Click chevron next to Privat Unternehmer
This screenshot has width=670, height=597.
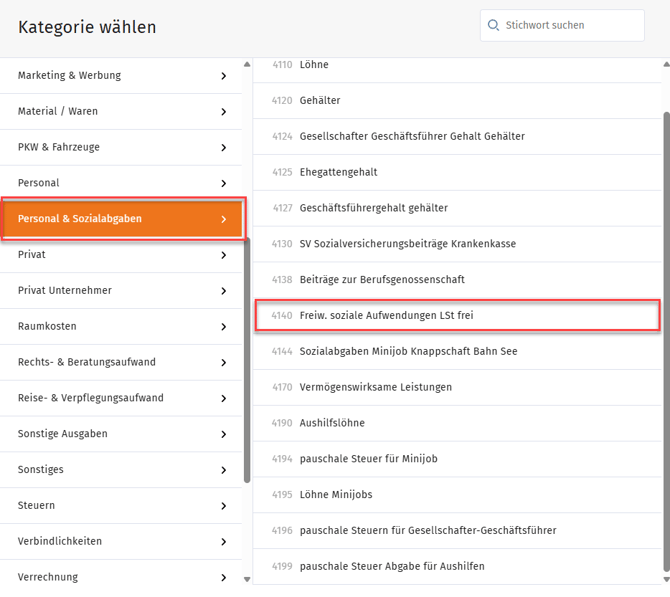(223, 291)
